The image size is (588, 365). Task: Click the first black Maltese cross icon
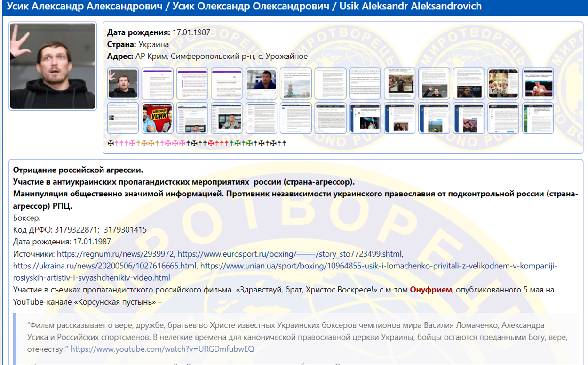[111, 143]
